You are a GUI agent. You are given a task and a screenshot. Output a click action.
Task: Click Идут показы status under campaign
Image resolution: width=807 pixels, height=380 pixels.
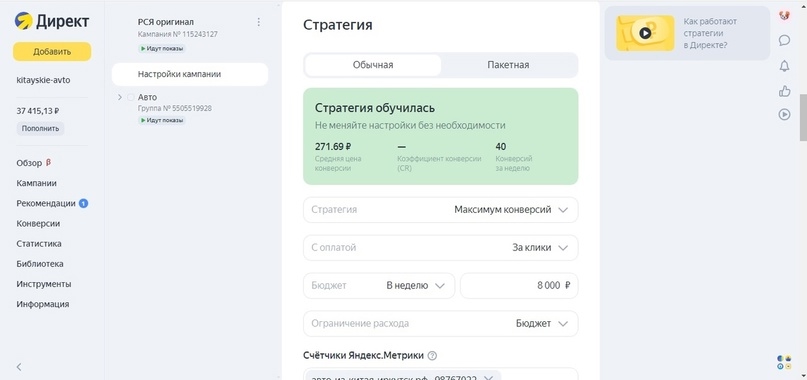[x=162, y=48]
